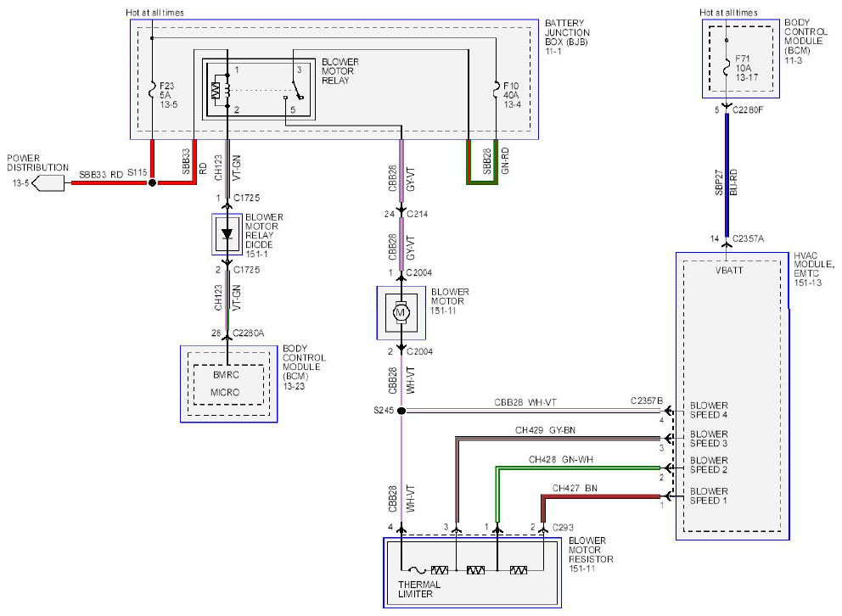Select the BLOWER SPEED 4 terminal label
This screenshot has height=616, width=842.
pos(709,410)
